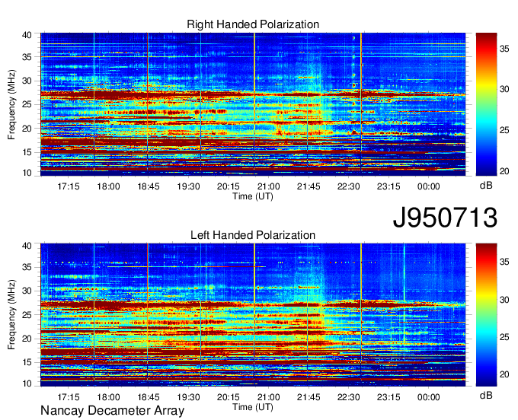Click the "35" value on upper color bar
Image resolution: width=518 pixels, height=420 pixels.
click(x=504, y=49)
